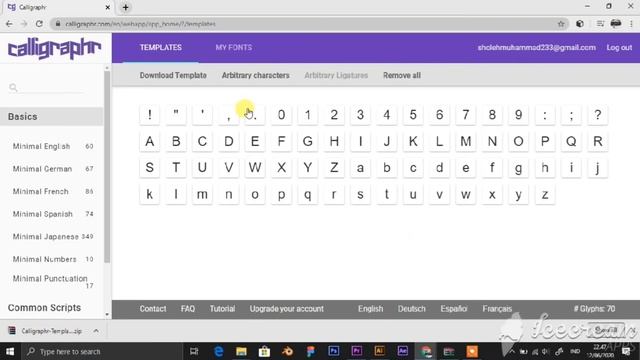
Task: Select the question mark glyph tile
Action: [x=598, y=115]
